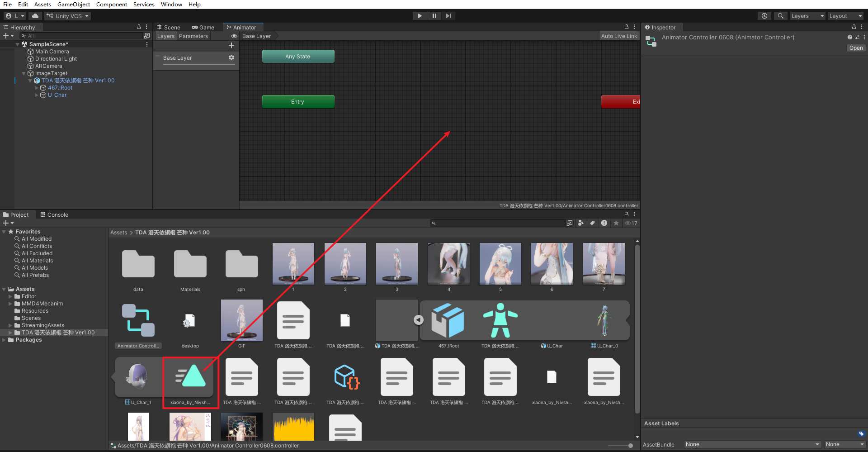Select the green Entry node
This screenshot has height=452, width=868.
click(x=298, y=102)
